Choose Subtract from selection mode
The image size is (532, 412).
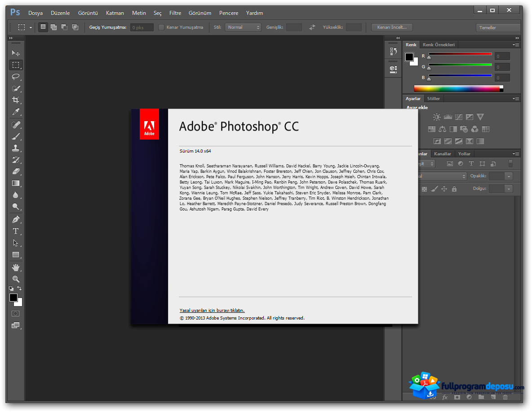[x=64, y=27]
